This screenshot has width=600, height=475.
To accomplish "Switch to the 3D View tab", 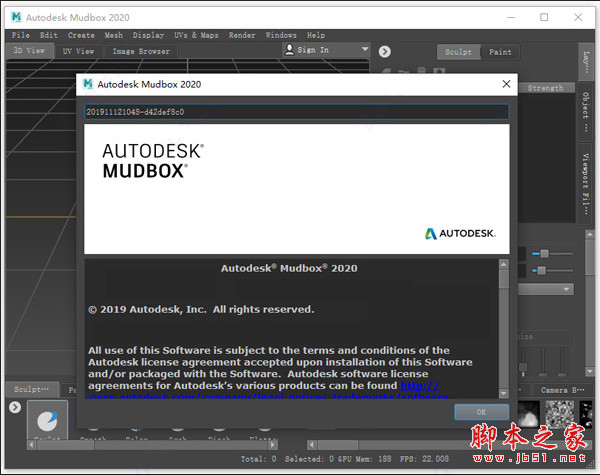I will [x=29, y=51].
